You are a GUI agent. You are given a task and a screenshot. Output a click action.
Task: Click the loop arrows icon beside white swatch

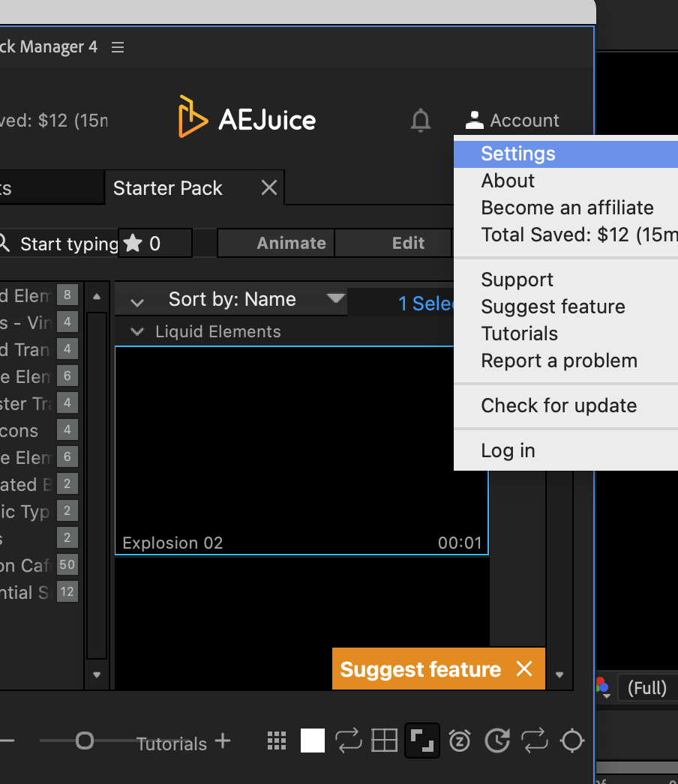pyautogui.click(x=348, y=741)
